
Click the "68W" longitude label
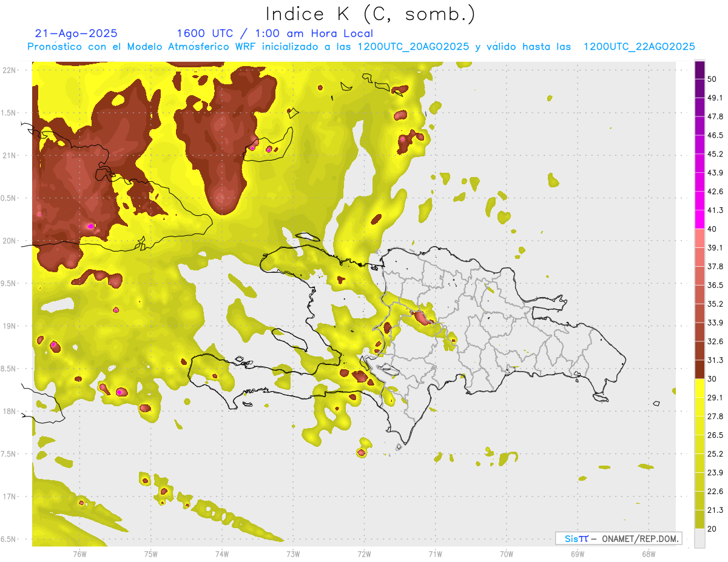(649, 554)
